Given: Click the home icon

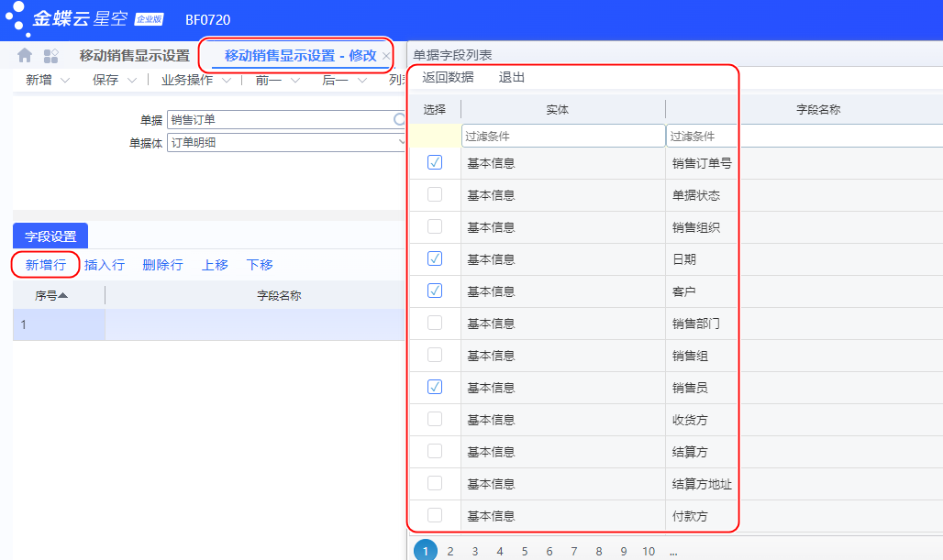Looking at the screenshot, I should [x=25, y=56].
